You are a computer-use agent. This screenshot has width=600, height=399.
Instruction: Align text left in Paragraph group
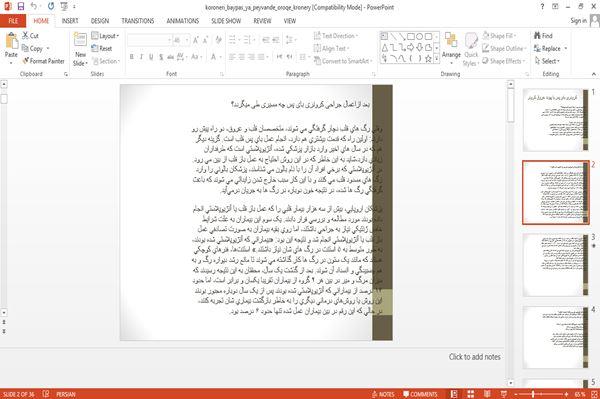click(x=232, y=57)
